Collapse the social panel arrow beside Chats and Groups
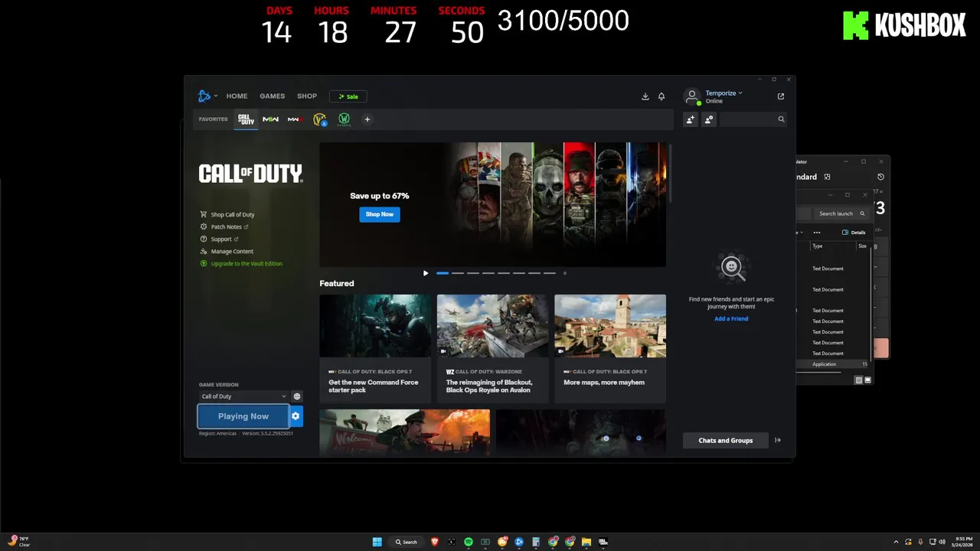The image size is (980, 551). (777, 440)
